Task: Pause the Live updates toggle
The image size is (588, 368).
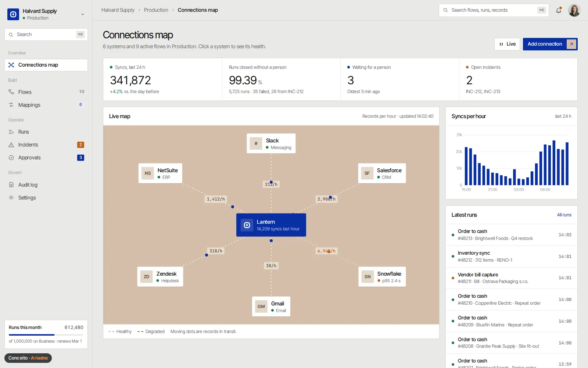Action: 507,44
